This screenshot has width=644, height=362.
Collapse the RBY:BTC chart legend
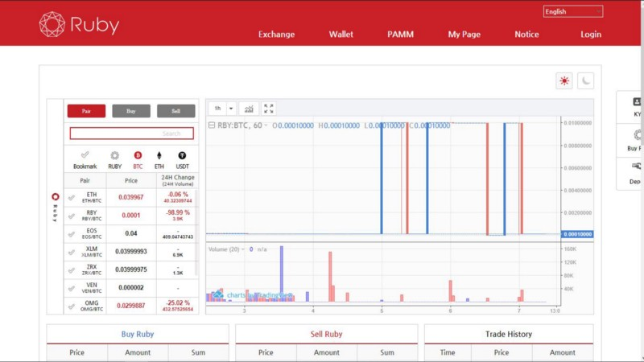[212, 125]
